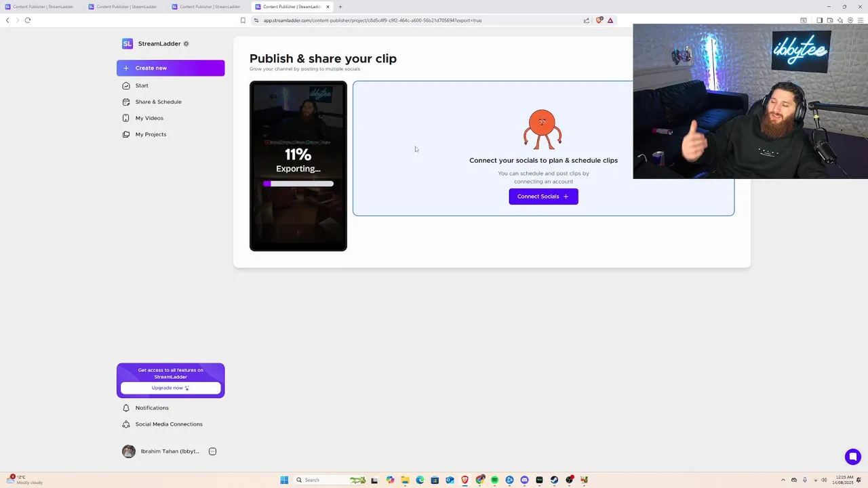
Task: Open the chat support bubble
Action: (852, 457)
